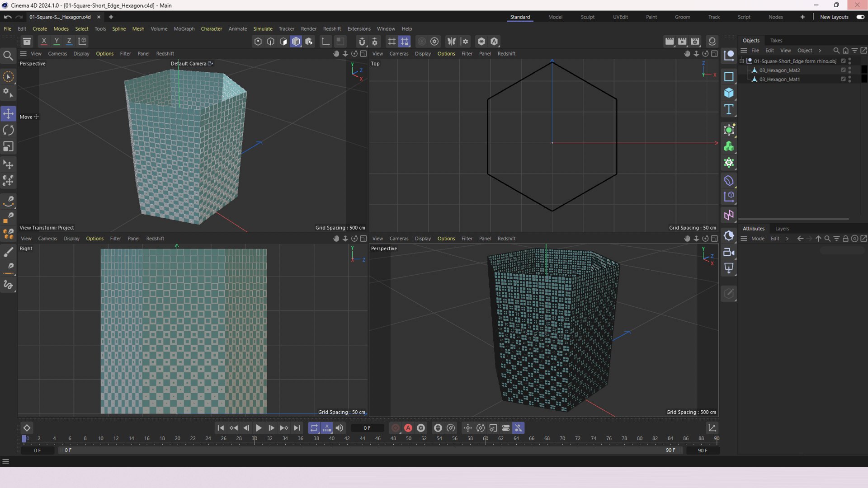The width and height of the screenshot is (868, 488).
Task: Open Object Manager hamburger menu
Action: (x=744, y=51)
